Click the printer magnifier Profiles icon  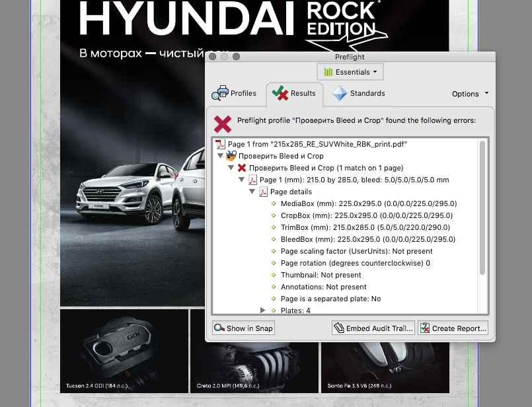220,93
